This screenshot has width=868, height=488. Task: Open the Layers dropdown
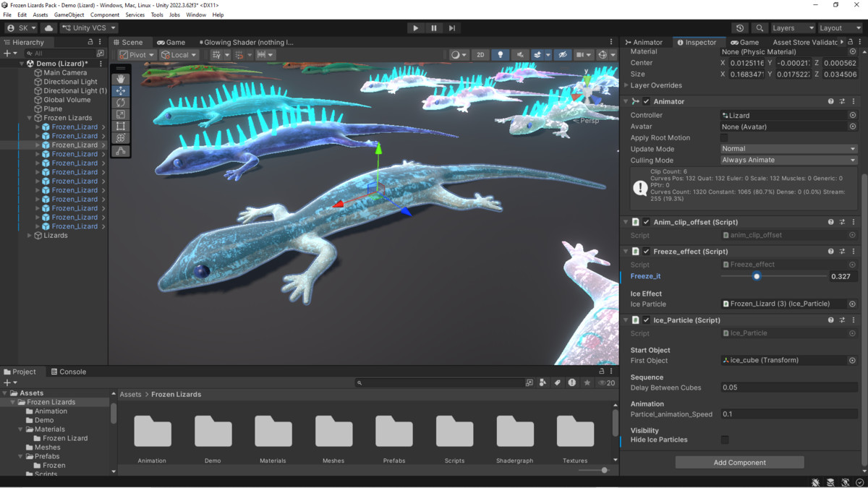[x=793, y=28]
